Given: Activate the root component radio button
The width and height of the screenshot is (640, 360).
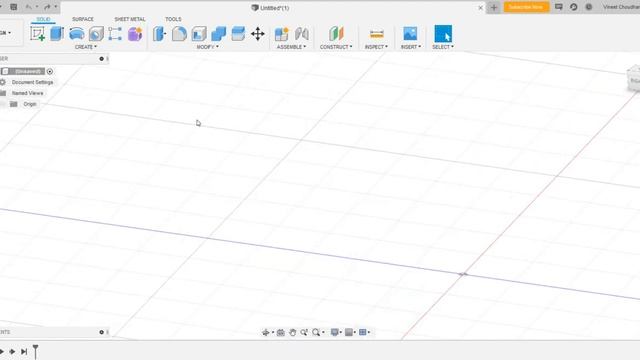Looking at the screenshot, I should tap(50, 71).
